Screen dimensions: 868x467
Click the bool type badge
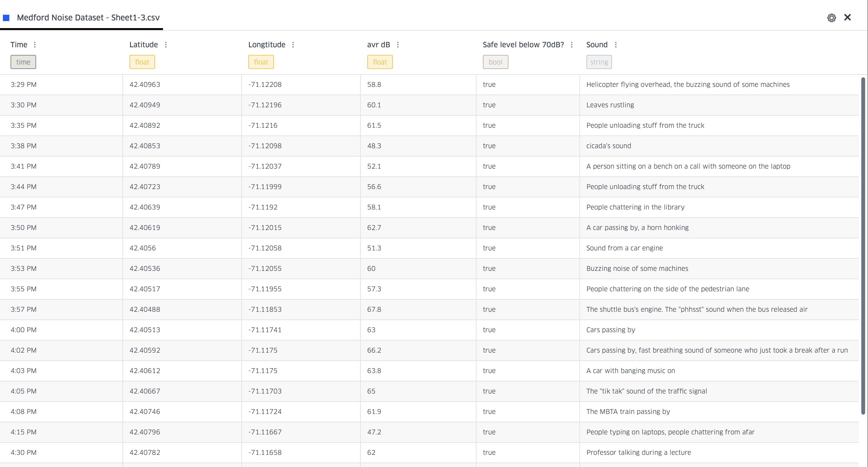(x=495, y=62)
